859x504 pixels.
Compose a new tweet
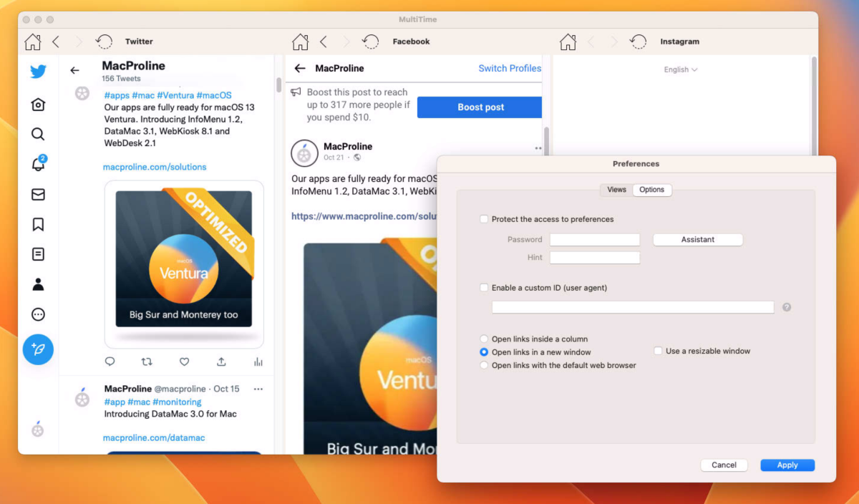(38, 349)
